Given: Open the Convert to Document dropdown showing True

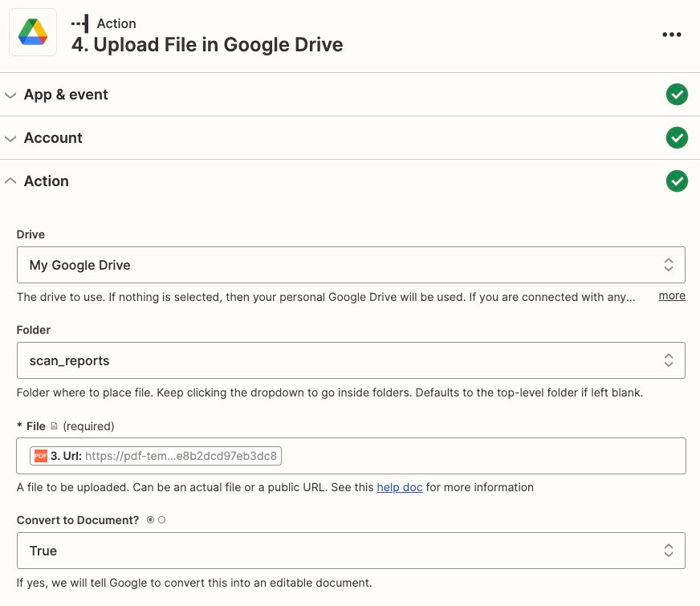Looking at the screenshot, I should pos(351,551).
